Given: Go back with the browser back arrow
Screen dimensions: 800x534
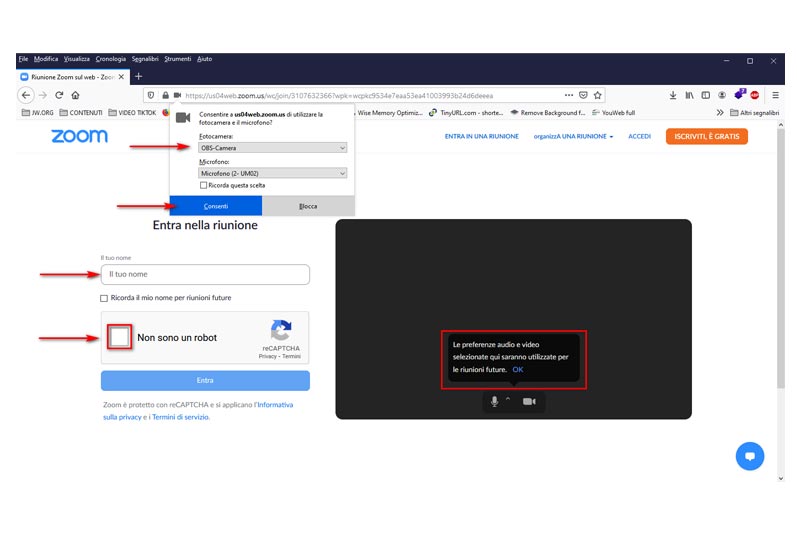Looking at the screenshot, I should [26, 95].
